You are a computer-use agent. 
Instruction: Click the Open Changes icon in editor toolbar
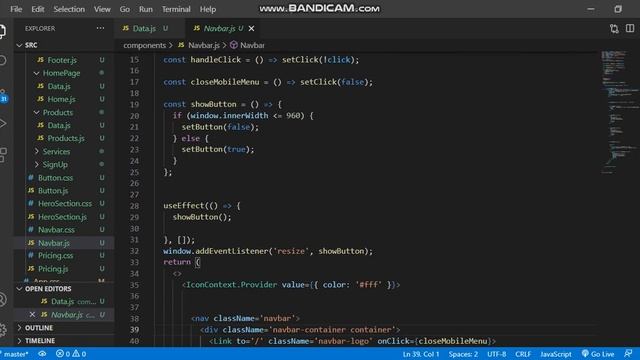(614, 29)
